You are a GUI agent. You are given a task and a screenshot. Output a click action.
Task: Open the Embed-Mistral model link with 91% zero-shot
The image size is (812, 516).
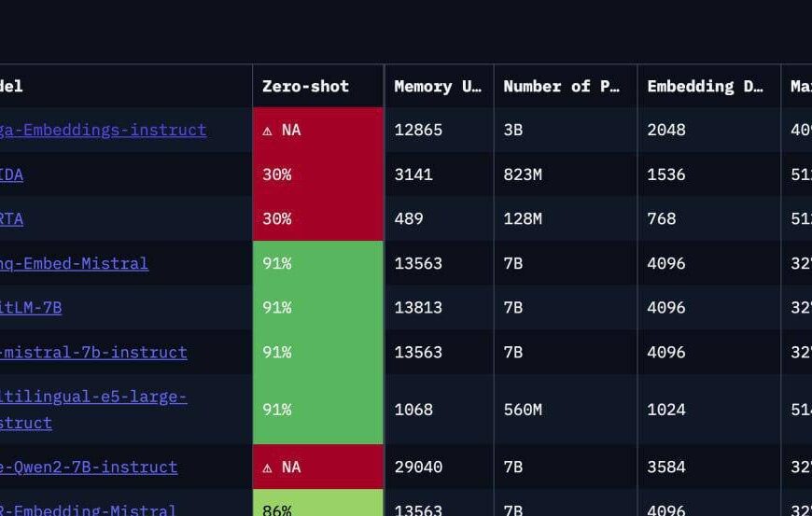pos(74,263)
